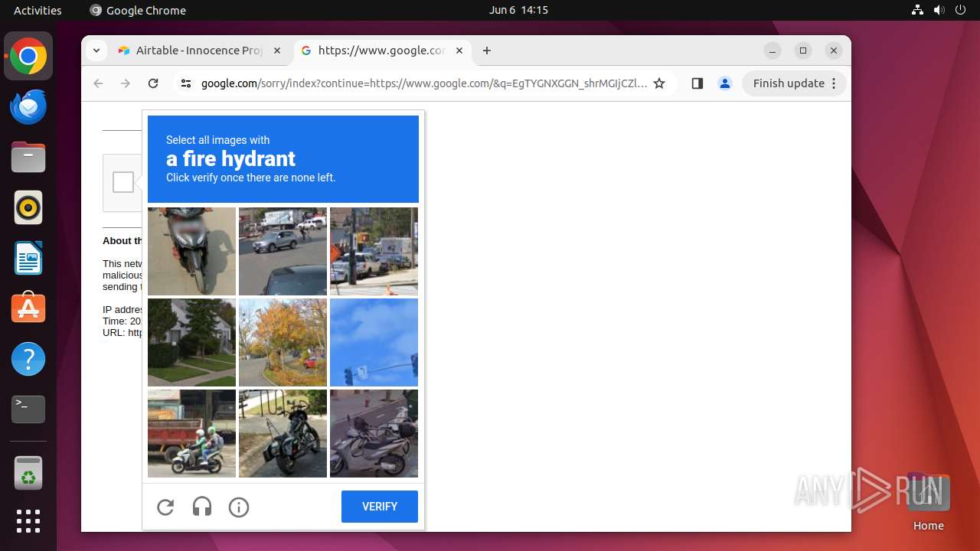Click the VERIFY button
The height and width of the screenshot is (551, 980).
(380, 507)
